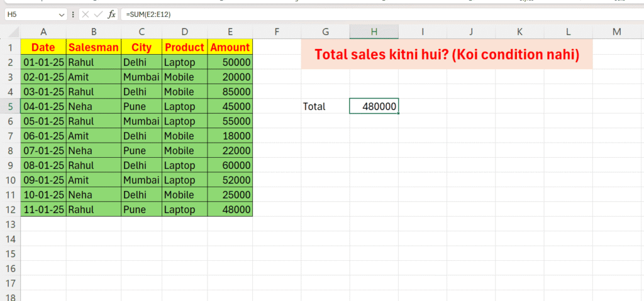This screenshot has height=301, width=644.
Task: Click the Amount cell 48000
Action: click(x=230, y=209)
